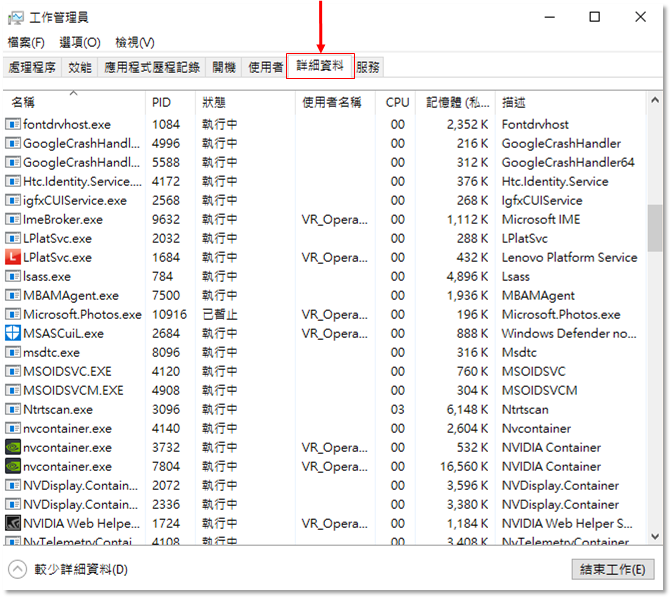672x599 pixels.
Task: Sort by the PID column header
Action: (x=170, y=103)
